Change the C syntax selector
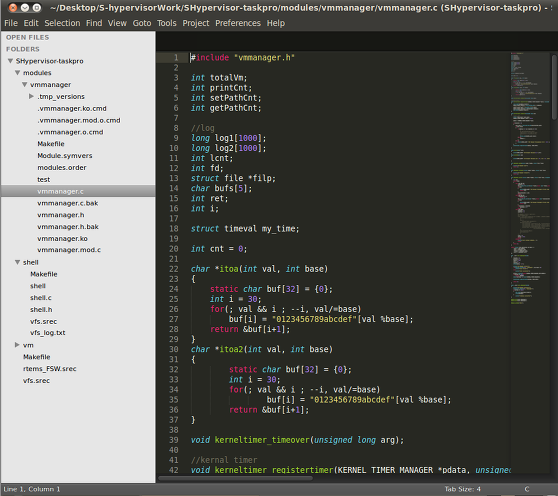 tap(527, 489)
